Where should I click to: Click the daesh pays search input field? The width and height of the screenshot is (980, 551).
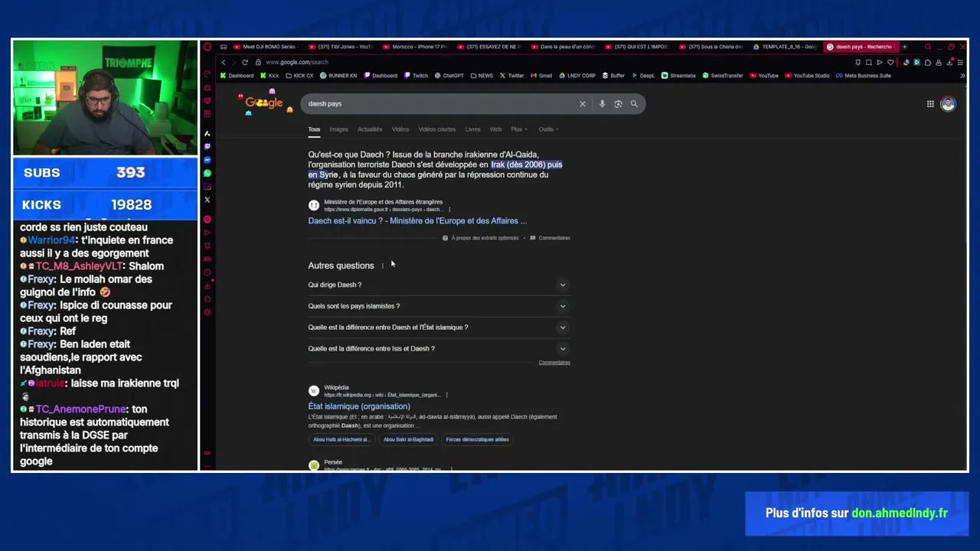pyautogui.click(x=440, y=103)
